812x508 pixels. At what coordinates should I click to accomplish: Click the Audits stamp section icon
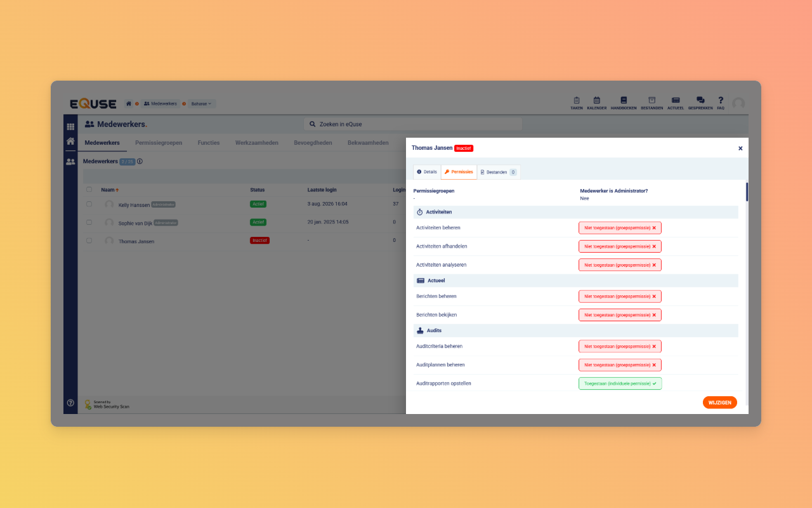pyautogui.click(x=420, y=330)
